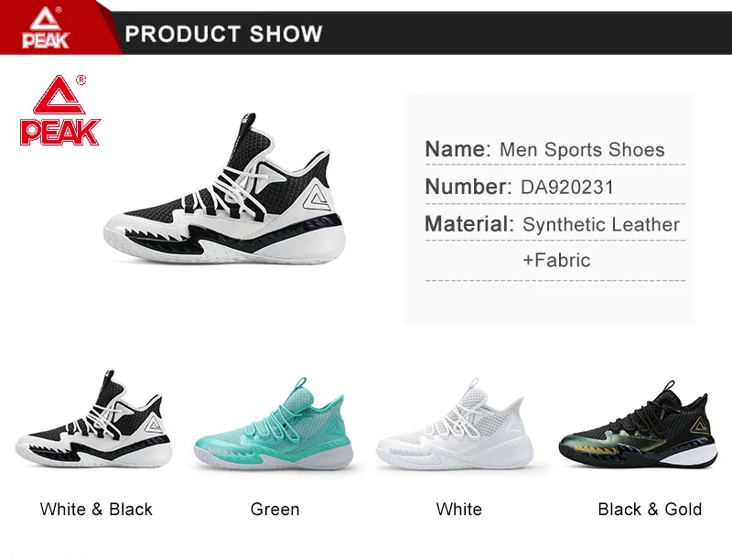The height and width of the screenshot is (560, 732).
Task: Click the large red PEAK logo
Action: pos(59,110)
